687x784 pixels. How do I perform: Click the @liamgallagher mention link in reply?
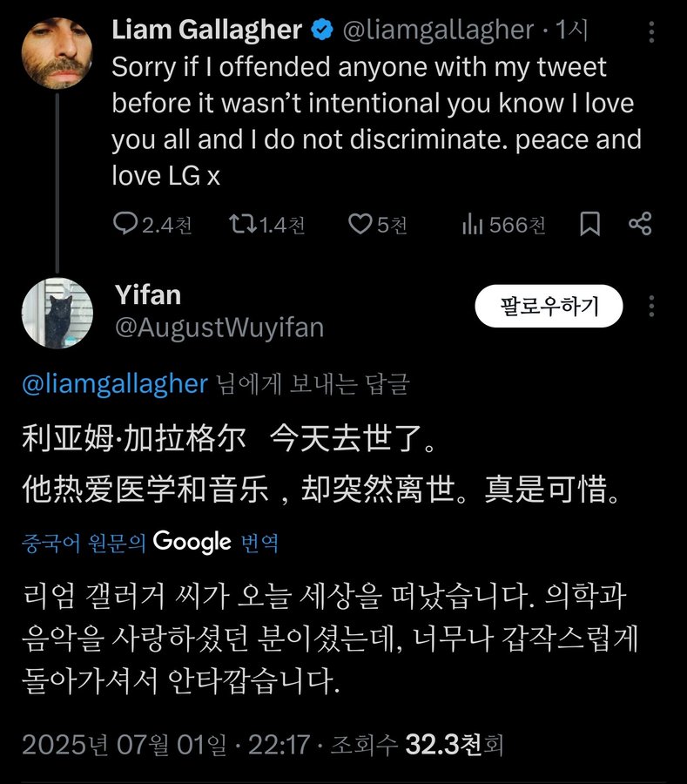114,384
